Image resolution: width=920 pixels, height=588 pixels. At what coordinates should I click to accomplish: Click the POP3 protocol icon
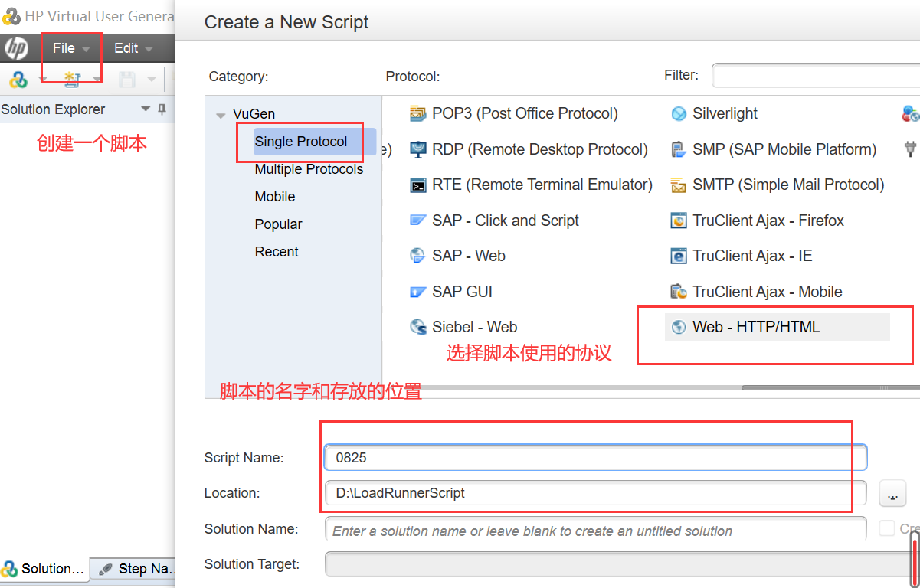(x=417, y=114)
